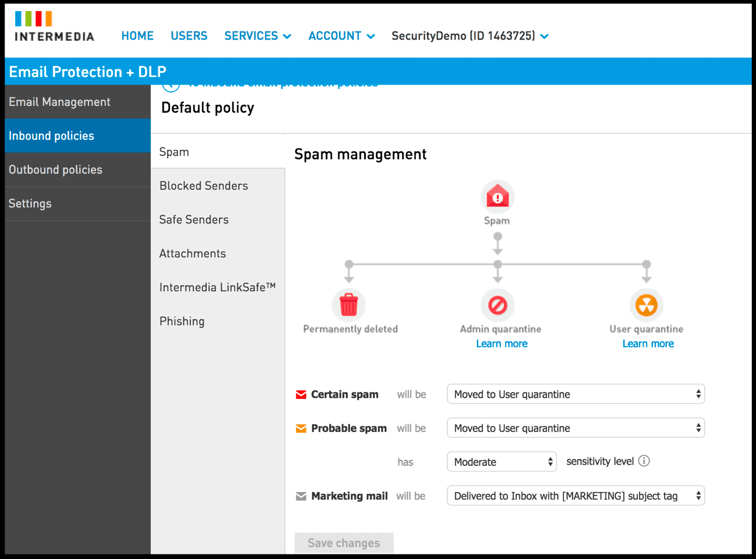
Task: Open the Marketing mail action dropdown
Action: 575,496
